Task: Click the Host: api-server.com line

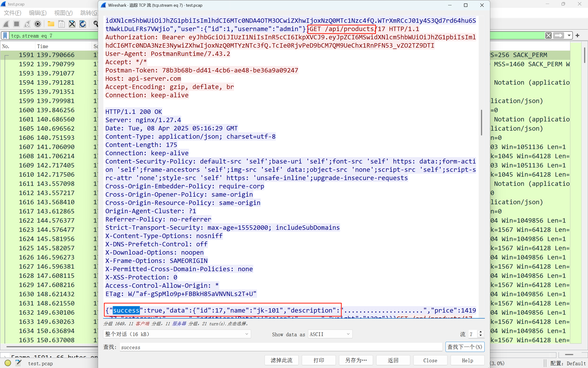Action: tap(143, 79)
